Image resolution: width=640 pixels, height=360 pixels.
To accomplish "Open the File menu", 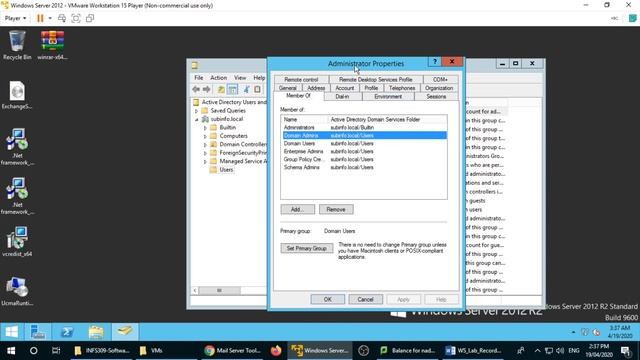I will point(199,78).
